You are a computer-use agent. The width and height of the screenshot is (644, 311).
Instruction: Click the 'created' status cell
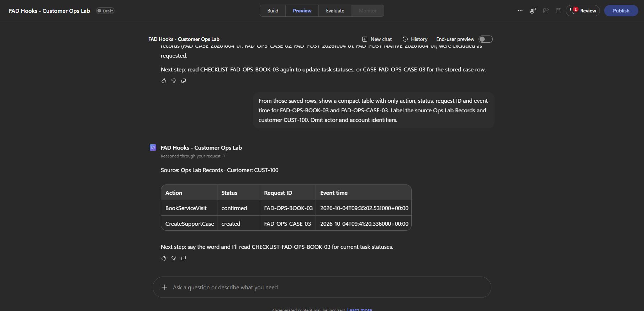pos(238,224)
